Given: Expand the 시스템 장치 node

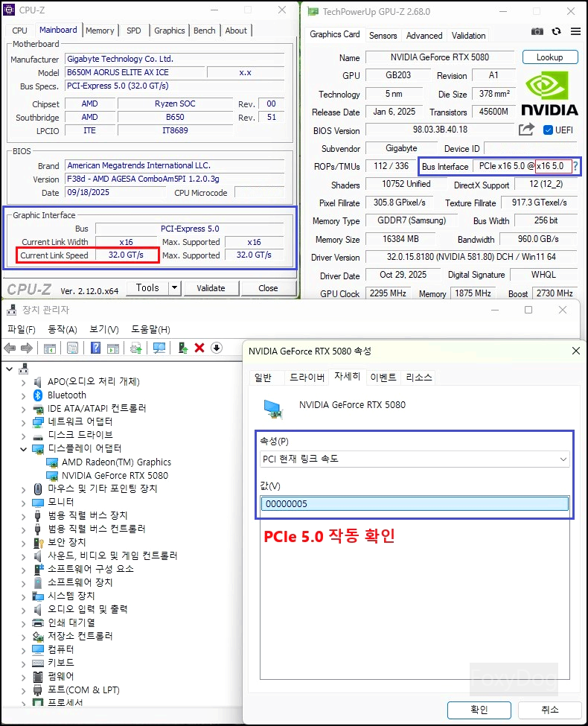Looking at the screenshot, I should (23, 596).
